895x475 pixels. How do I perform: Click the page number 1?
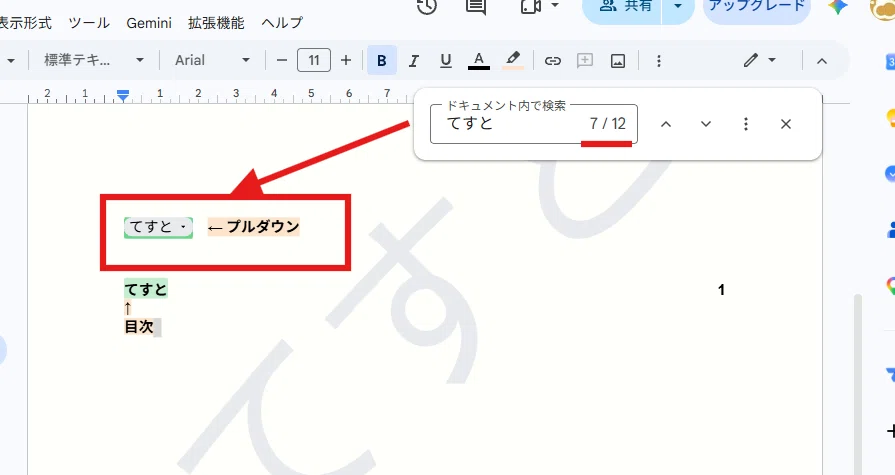click(x=721, y=290)
